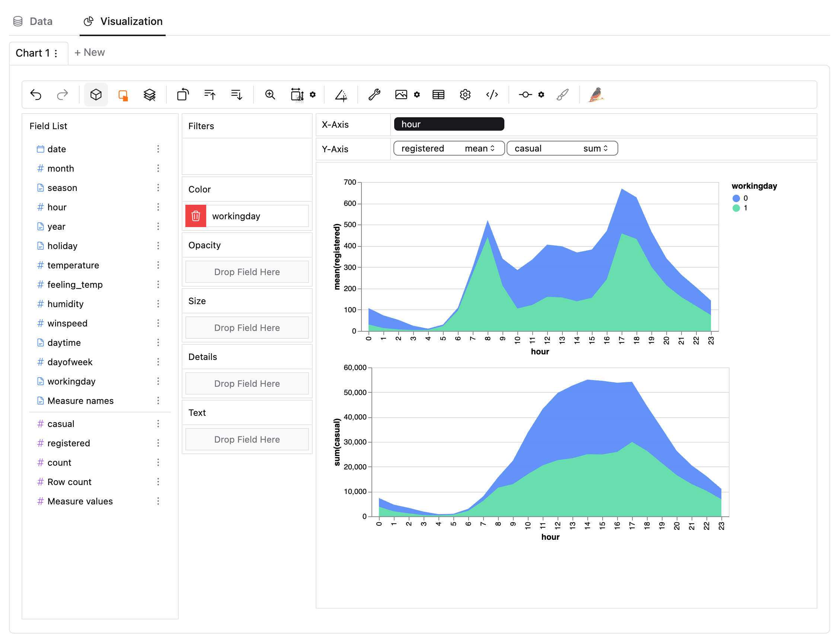Open the export image icon
The image size is (839, 644).
click(x=401, y=94)
